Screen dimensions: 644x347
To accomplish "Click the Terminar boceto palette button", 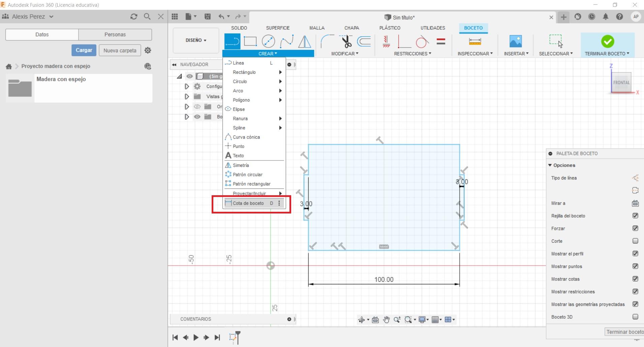I will coord(624,332).
